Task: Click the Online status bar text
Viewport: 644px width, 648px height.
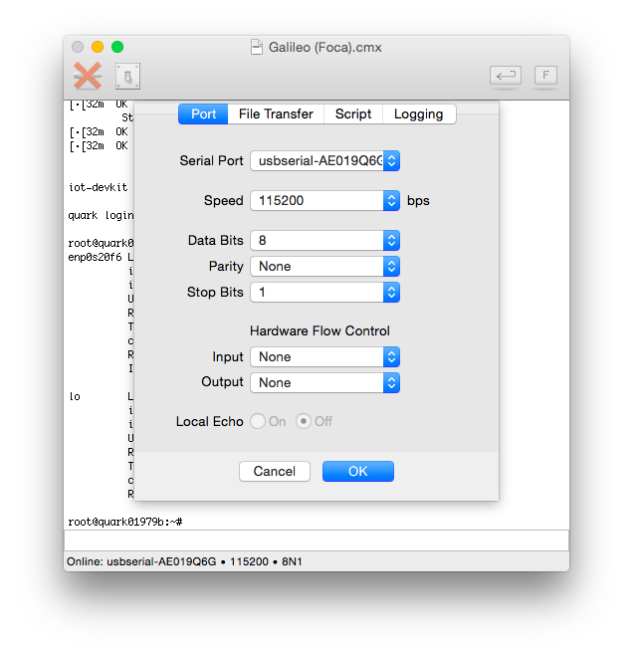Action: (x=184, y=561)
